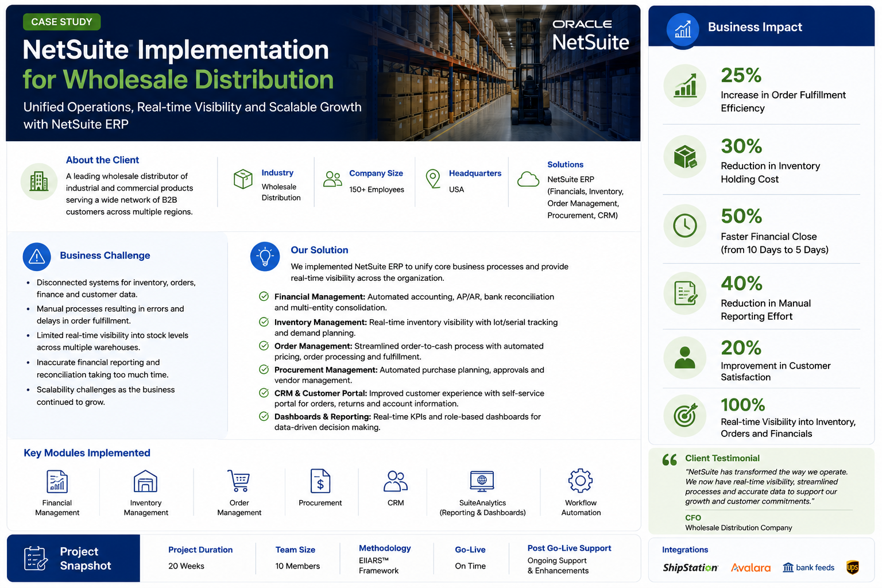Select the "Business Impact" panel title

click(755, 27)
